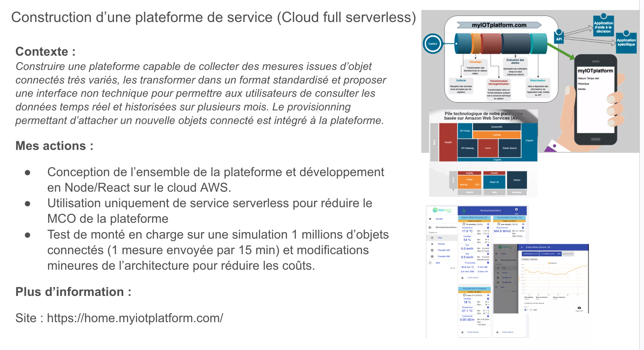
Task: Click the myIOTplatform.com banner in the diagram
Action: [499, 25]
